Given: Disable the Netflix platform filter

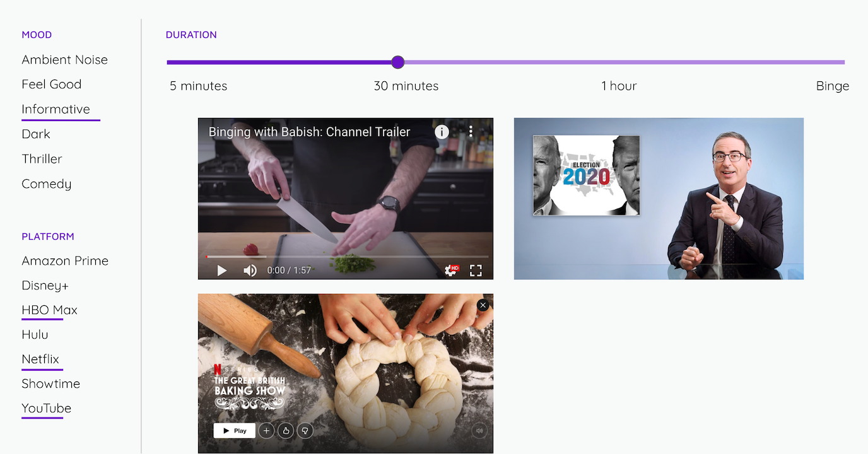Looking at the screenshot, I should 40,359.
